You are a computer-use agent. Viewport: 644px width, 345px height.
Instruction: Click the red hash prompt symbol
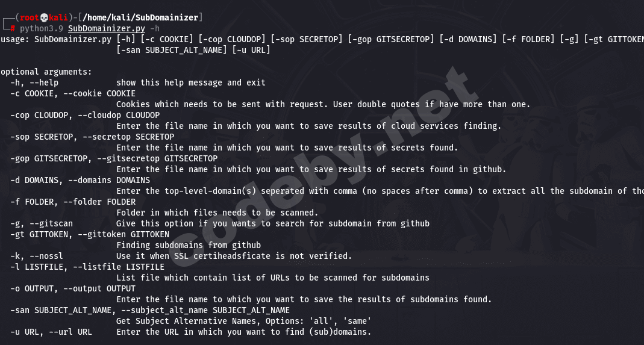tap(13, 28)
